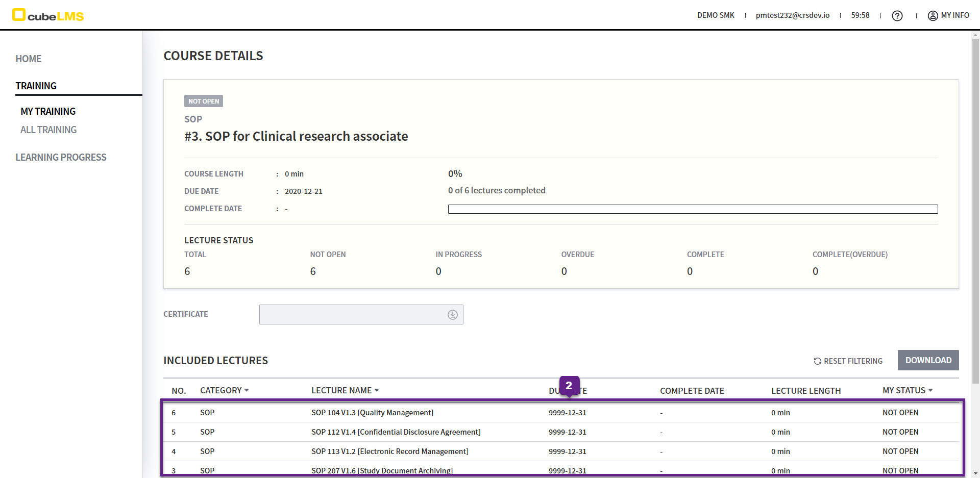Navigate to LEARNING PROGRESS
Image resolution: width=980 pixels, height=478 pixels.
click(61, 157)
